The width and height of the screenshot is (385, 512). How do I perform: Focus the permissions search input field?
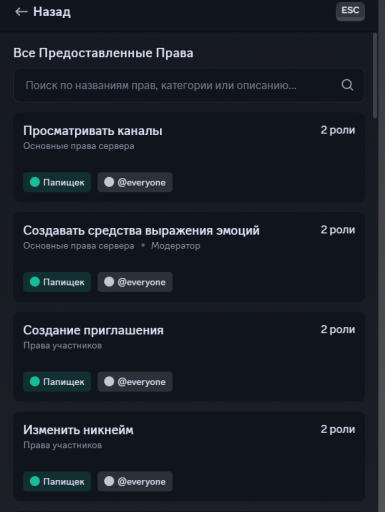(x=189, y=85)
